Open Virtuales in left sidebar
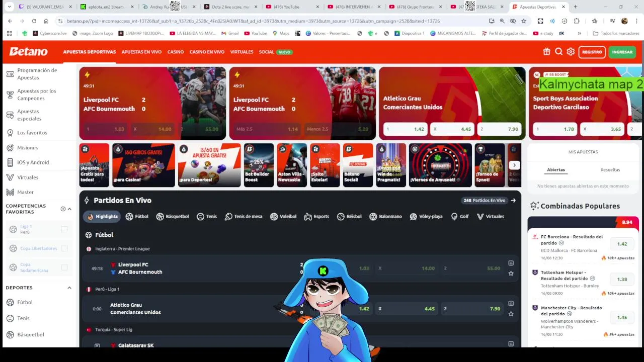644x362 pixels. coord(27,177)
